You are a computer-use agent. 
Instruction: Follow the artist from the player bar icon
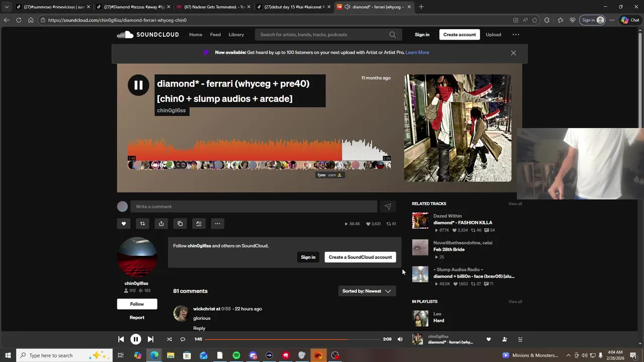[505, 339]
